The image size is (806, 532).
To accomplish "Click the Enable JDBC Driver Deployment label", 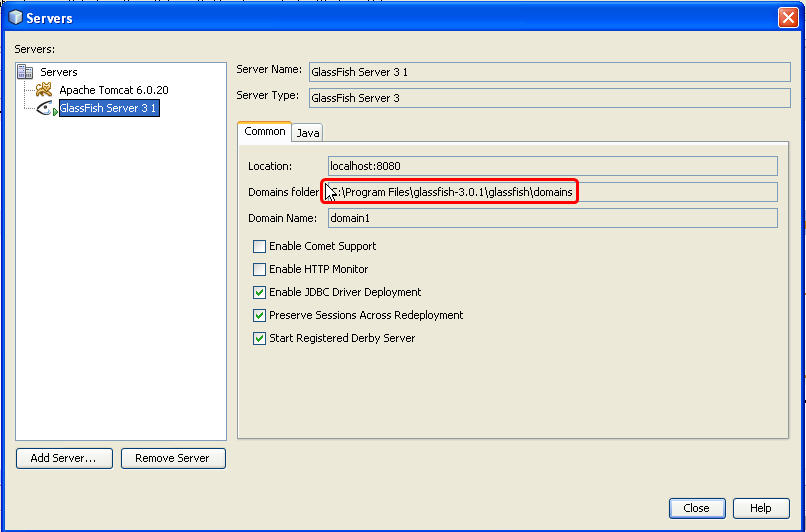I will (345, 292).
